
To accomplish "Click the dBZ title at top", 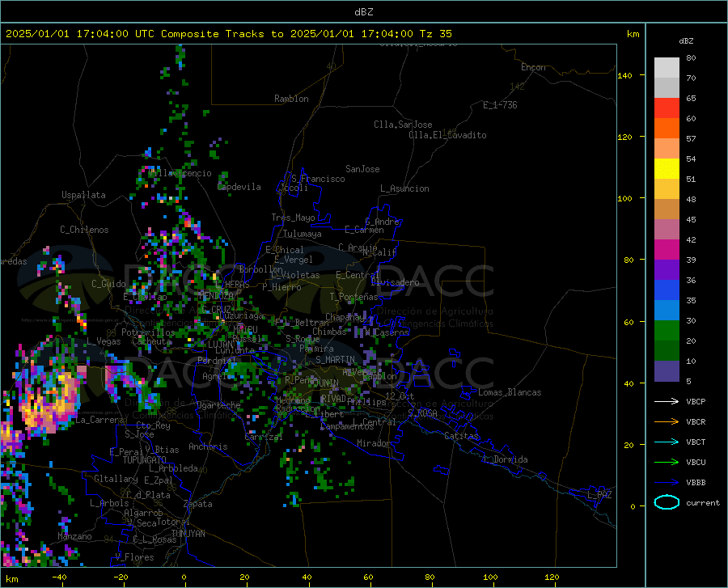I will coord(363,12).
